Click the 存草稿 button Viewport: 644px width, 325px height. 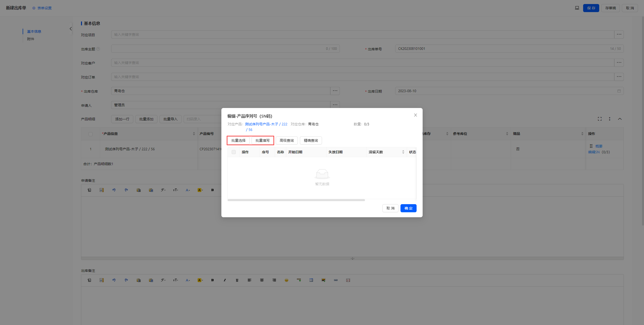610,8
